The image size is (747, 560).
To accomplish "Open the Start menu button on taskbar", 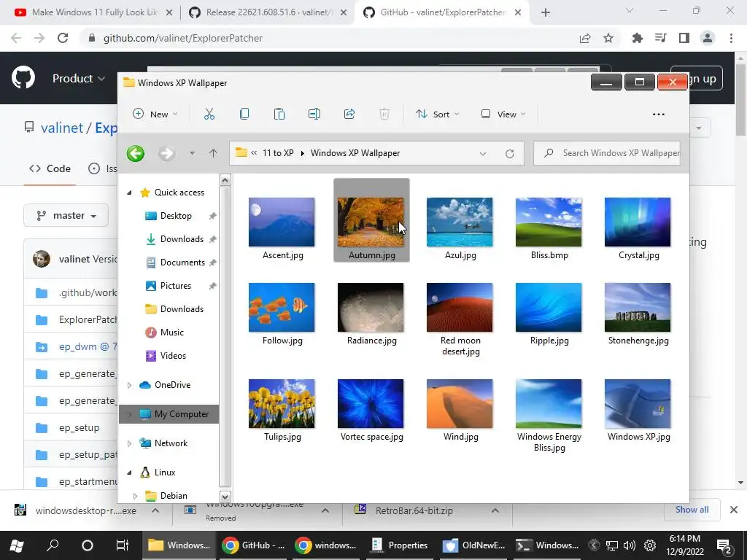I will pos(18,545).
